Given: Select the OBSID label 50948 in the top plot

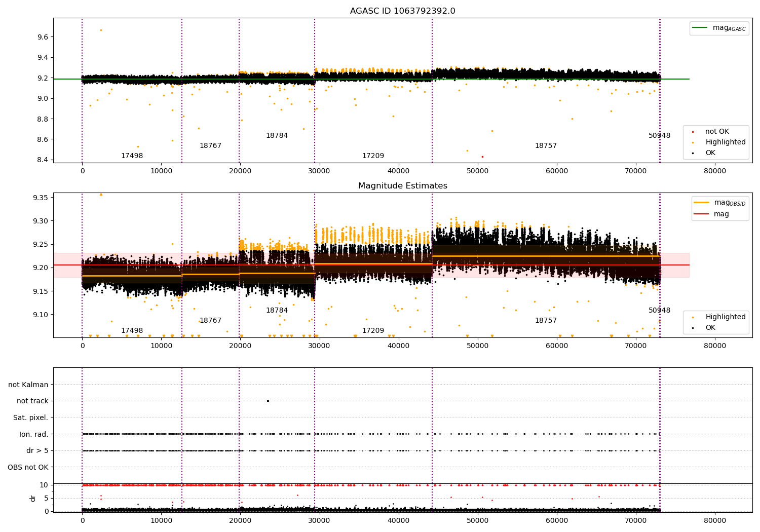Looking at the screenshot, I should point(659,136).
